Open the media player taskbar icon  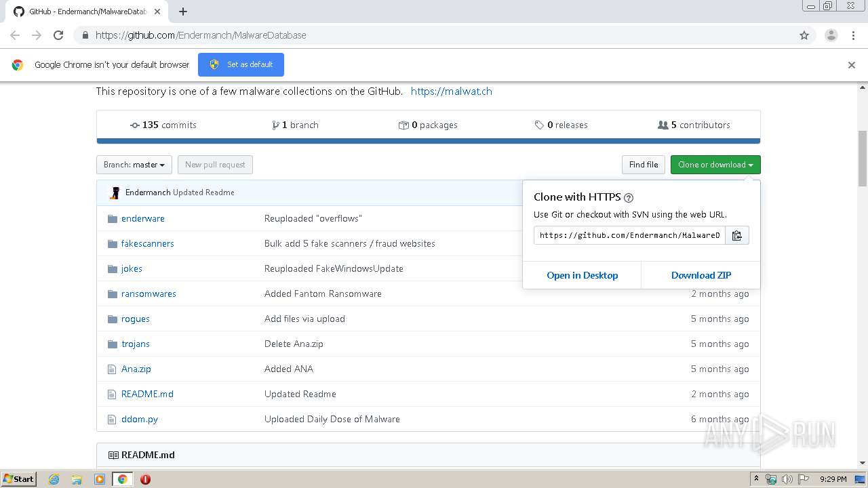100,479
